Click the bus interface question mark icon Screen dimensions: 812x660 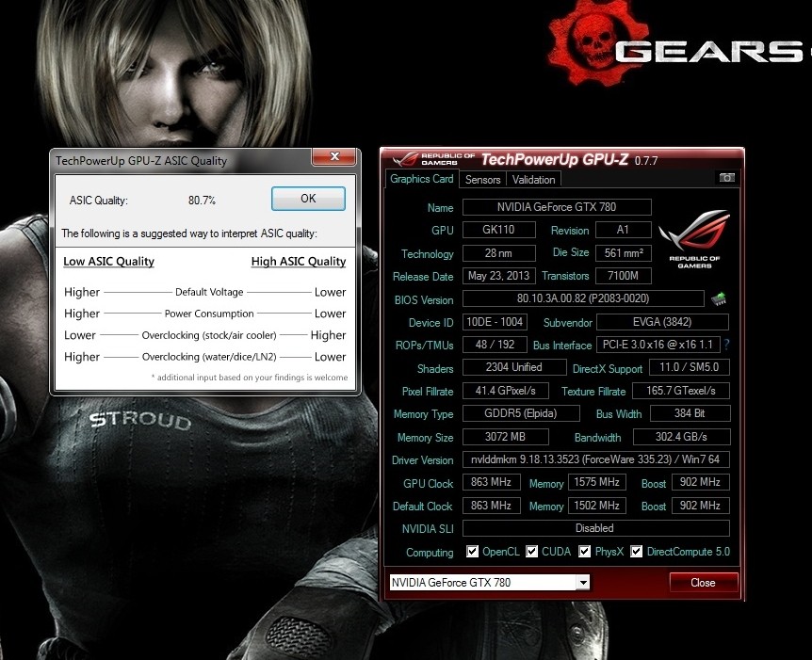pos(726,345)
